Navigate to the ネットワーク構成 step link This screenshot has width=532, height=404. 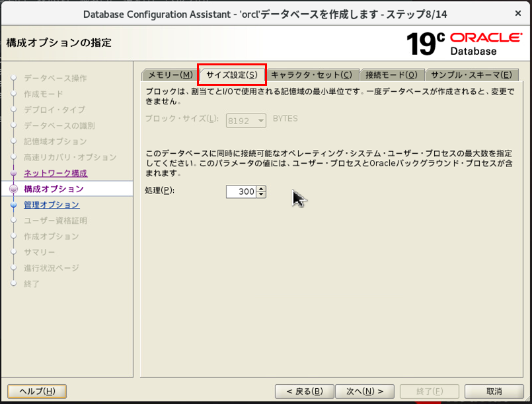click(55, 174)
